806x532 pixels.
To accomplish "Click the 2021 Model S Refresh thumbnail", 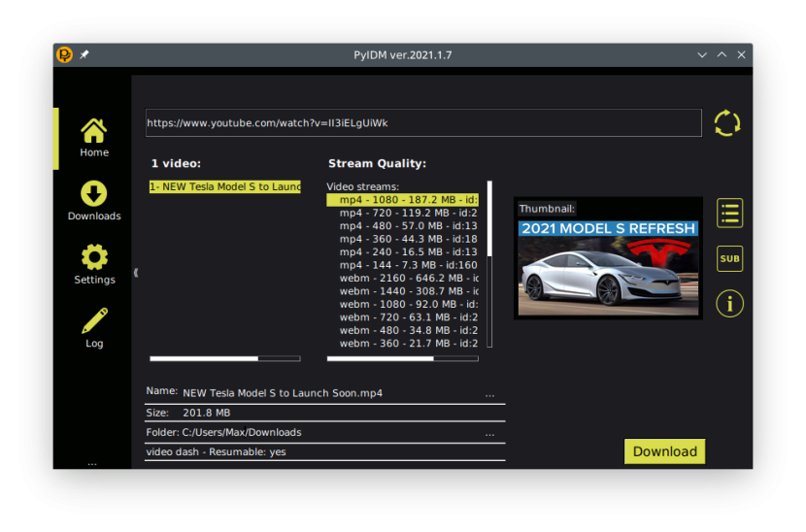I will click(x=608, y=268).
